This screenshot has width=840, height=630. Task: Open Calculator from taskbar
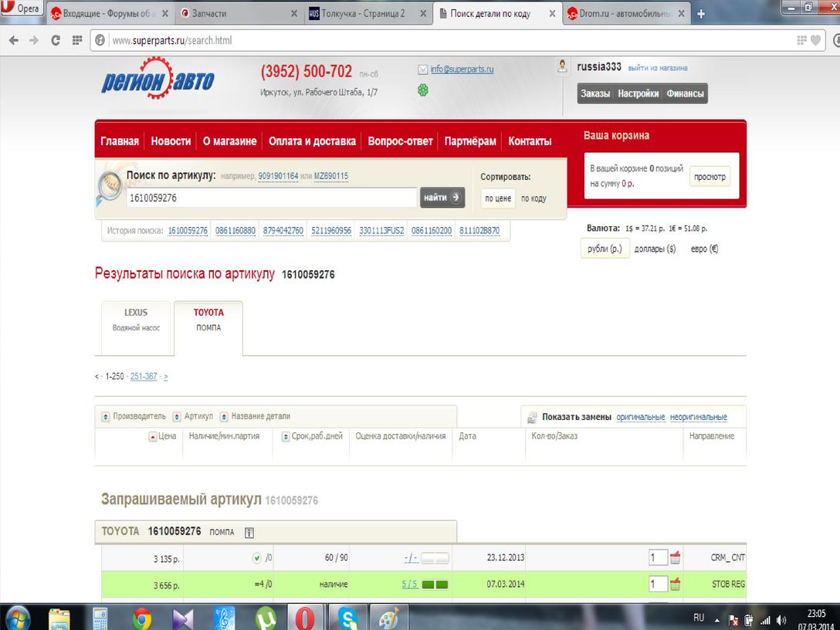(x=100, y=618)
